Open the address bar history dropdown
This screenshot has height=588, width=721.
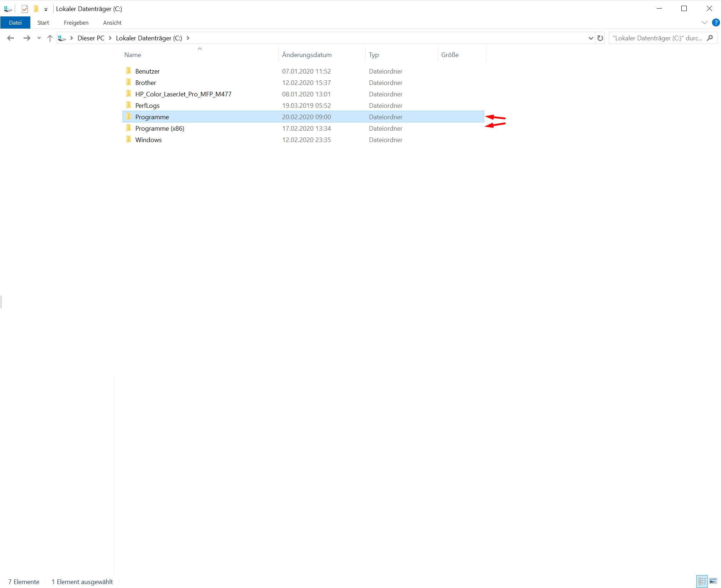coord(591,38)
